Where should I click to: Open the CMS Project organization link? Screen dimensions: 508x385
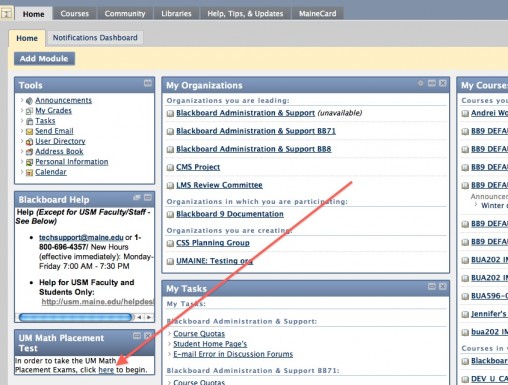(198, 167)
